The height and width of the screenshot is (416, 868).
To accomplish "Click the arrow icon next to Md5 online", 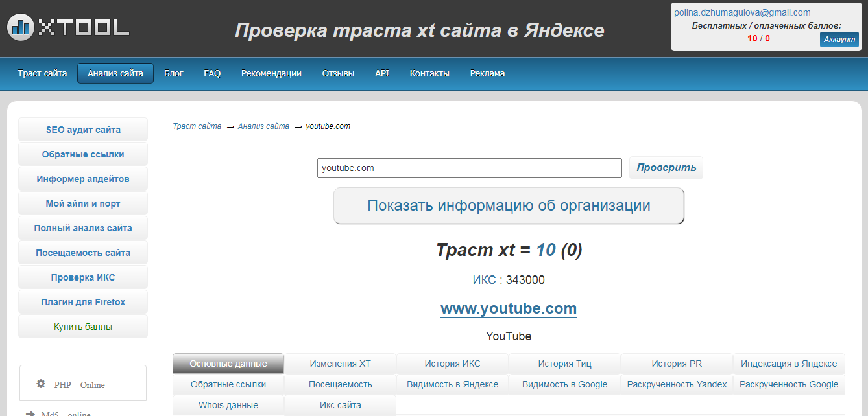I will (x=30, y=413).
